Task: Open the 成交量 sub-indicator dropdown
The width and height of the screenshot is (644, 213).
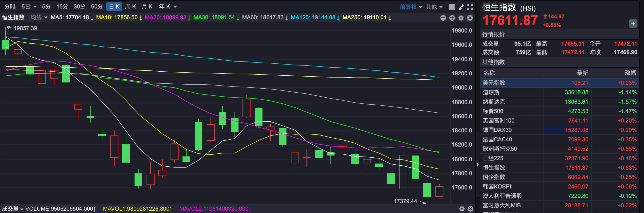Action: [12, 209]
